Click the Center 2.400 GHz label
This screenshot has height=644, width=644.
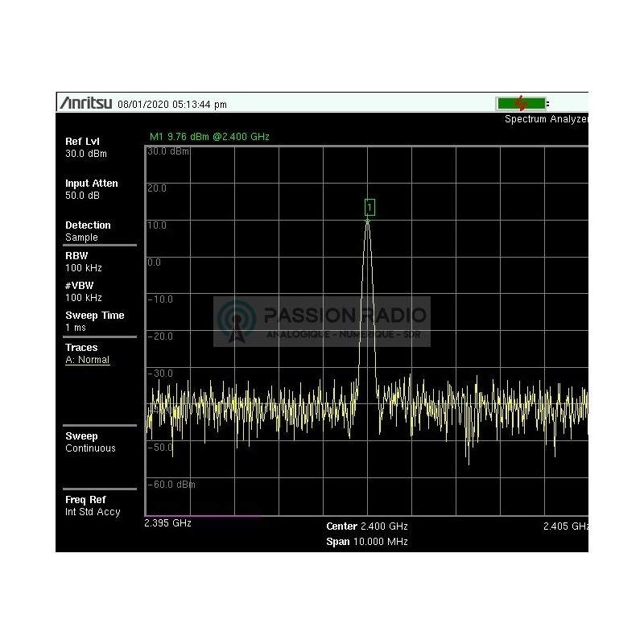pos(367,526)
